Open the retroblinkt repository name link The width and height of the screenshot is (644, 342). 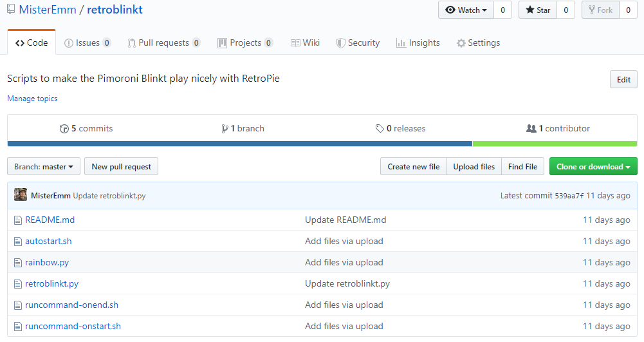click(x=115, y=10)
